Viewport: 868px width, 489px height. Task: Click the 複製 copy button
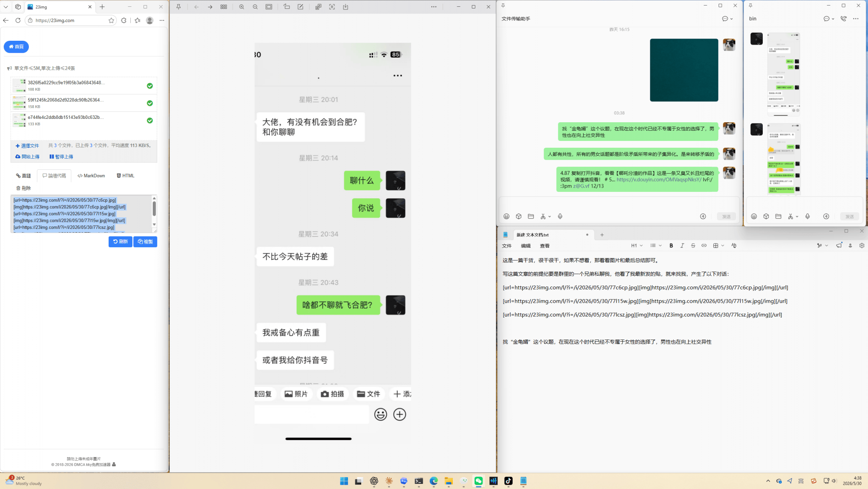(145, 242)
